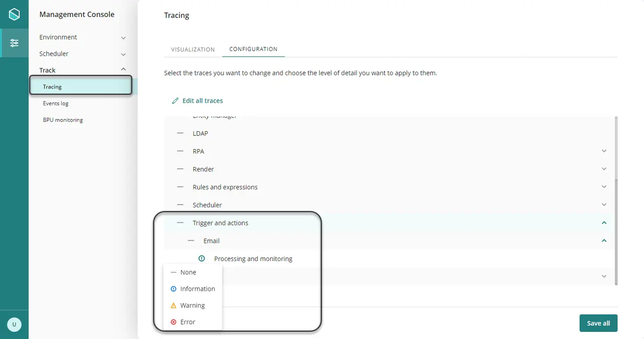Click the Save all button
This screenshot has height=339, width=644.
[x=598, y=323]
